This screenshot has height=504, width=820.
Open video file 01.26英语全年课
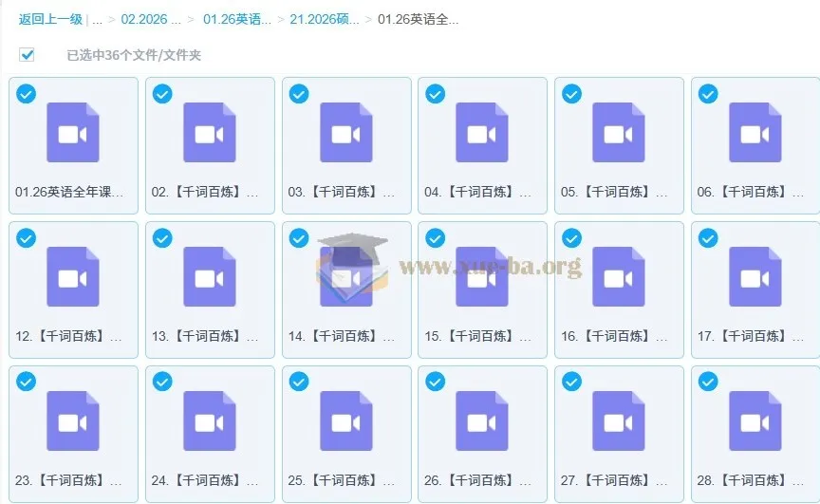pyautogui.click(x=73, y=133)
